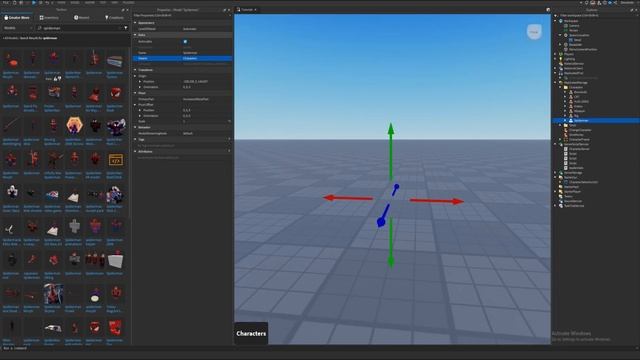640x360 pixels.
Task: Switch to the viewport document tab
Action: click(x=247, y=9)
